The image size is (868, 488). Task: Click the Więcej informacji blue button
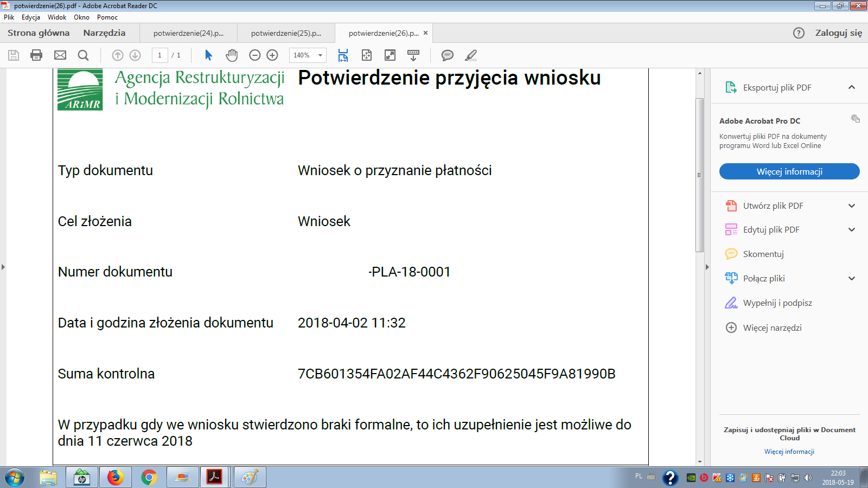pos(789,171)
